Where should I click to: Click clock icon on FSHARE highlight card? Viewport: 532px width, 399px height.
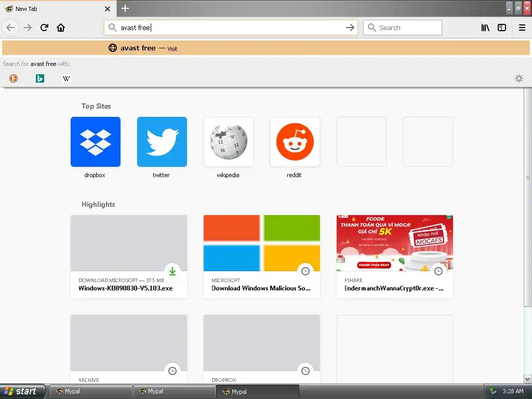pos(438,271)
